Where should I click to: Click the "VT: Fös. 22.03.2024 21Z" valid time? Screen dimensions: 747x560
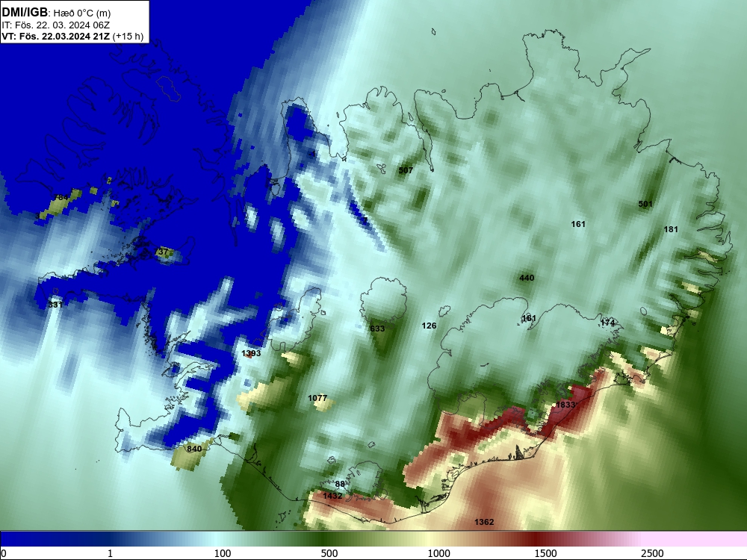click(x=56, y=36)
